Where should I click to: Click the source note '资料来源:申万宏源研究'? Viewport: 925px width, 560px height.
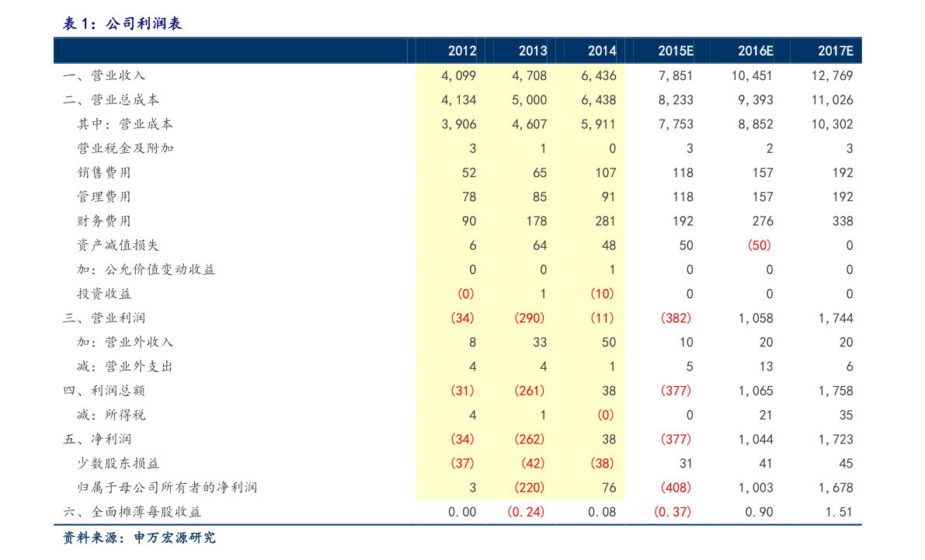pyautogui.click(x=139, y=537)
